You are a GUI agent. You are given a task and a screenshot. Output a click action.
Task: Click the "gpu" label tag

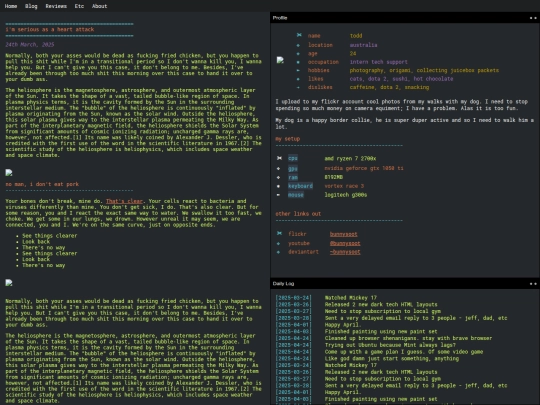[x=293, y=168]
